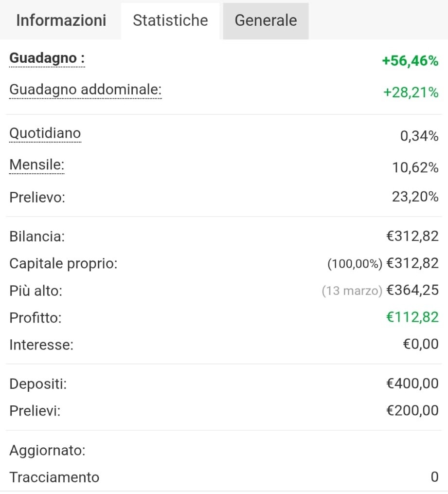Select the Generale tab
The height and width of the screenshot is (494, 448).
click(x=266, y=20)
